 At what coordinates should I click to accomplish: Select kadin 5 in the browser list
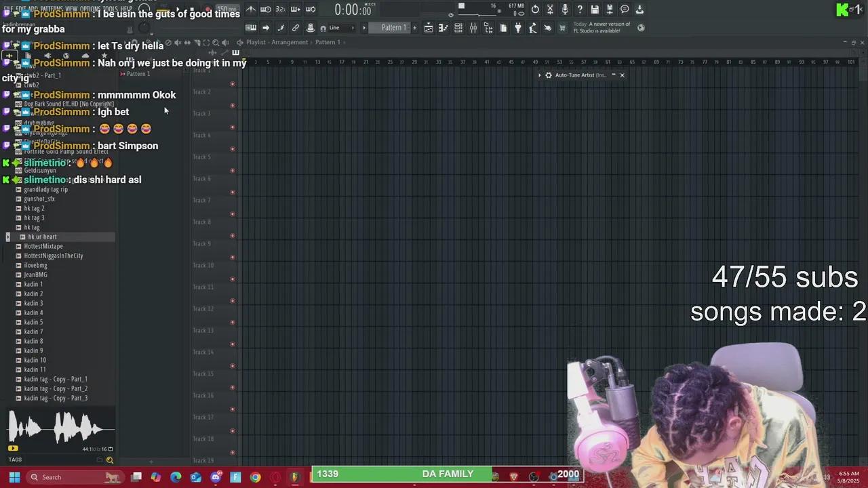click(33, 322)
